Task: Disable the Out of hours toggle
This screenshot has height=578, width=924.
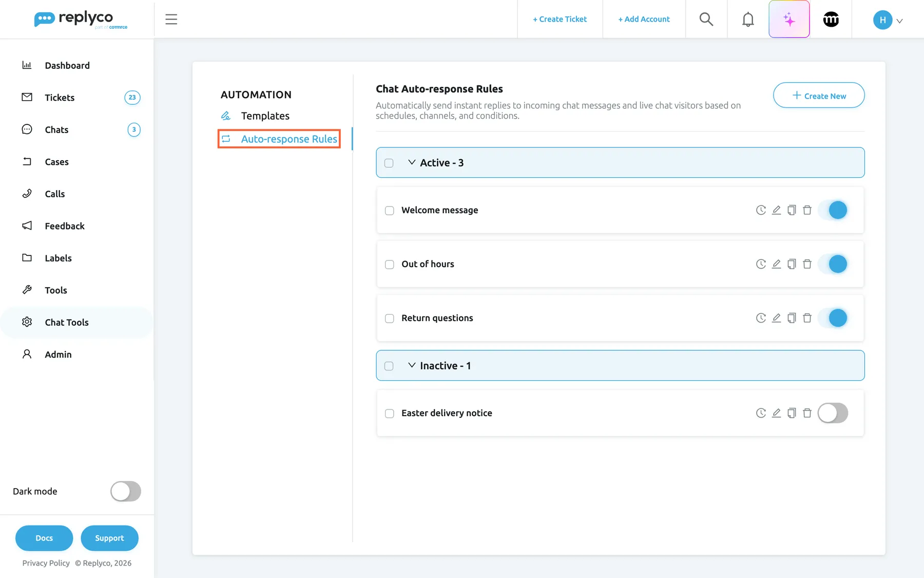Action: 833,264
